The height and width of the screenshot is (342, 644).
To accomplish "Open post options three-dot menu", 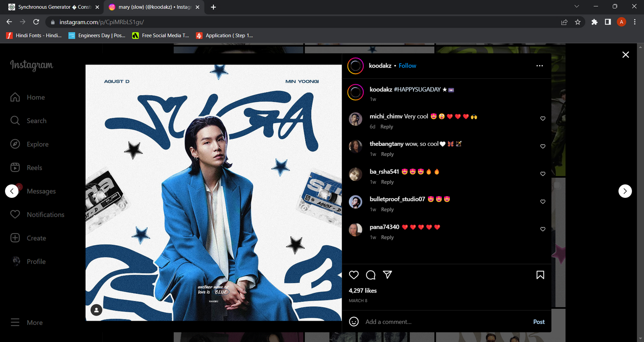I will click(x=540, y=66).
